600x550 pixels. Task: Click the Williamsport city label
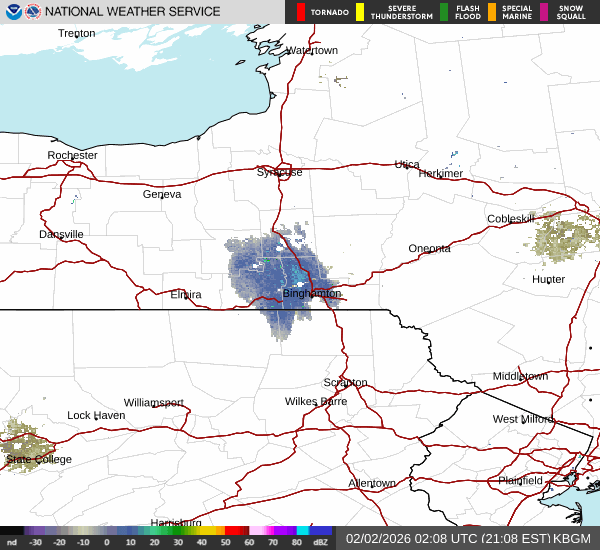[154, 402]
